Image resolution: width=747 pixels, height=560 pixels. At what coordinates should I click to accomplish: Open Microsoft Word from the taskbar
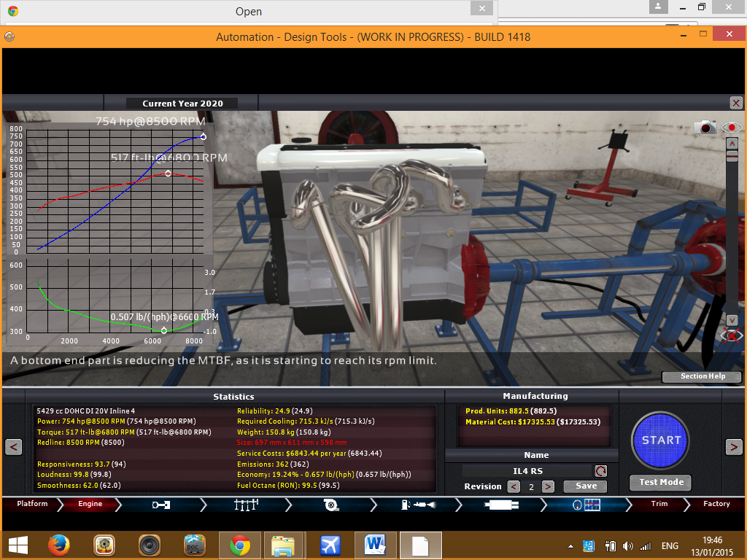click(375, 545)
